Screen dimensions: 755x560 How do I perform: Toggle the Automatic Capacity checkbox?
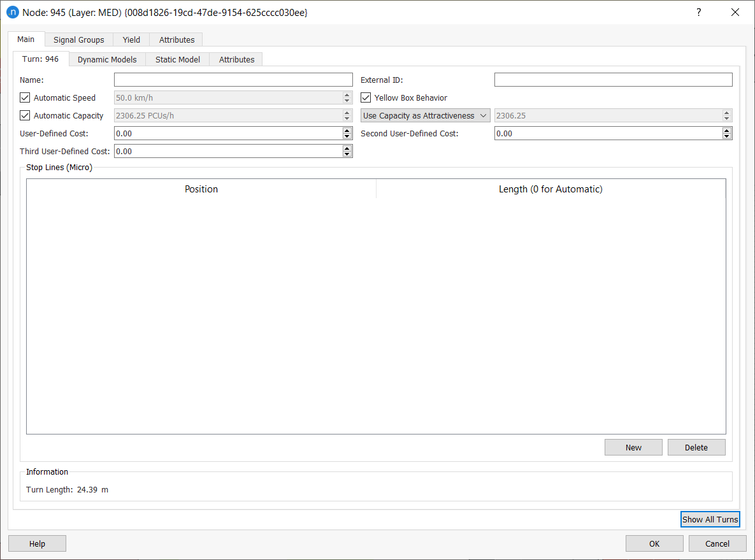(x=25, y=116)
